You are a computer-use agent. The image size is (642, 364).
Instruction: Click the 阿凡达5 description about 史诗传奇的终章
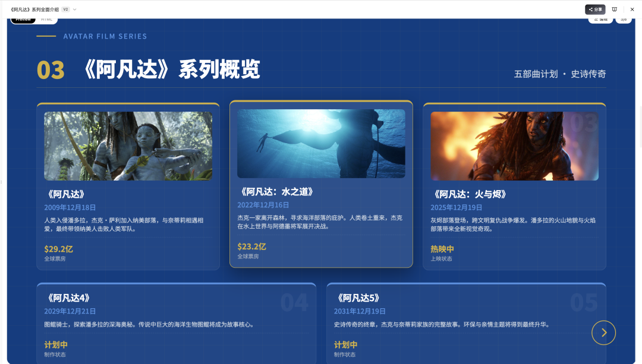442,325
